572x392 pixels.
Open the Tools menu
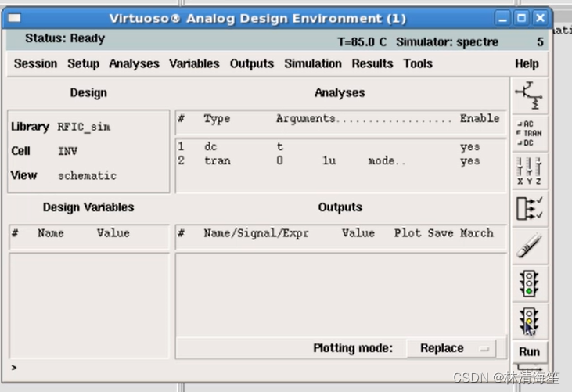tap(418, 63)
